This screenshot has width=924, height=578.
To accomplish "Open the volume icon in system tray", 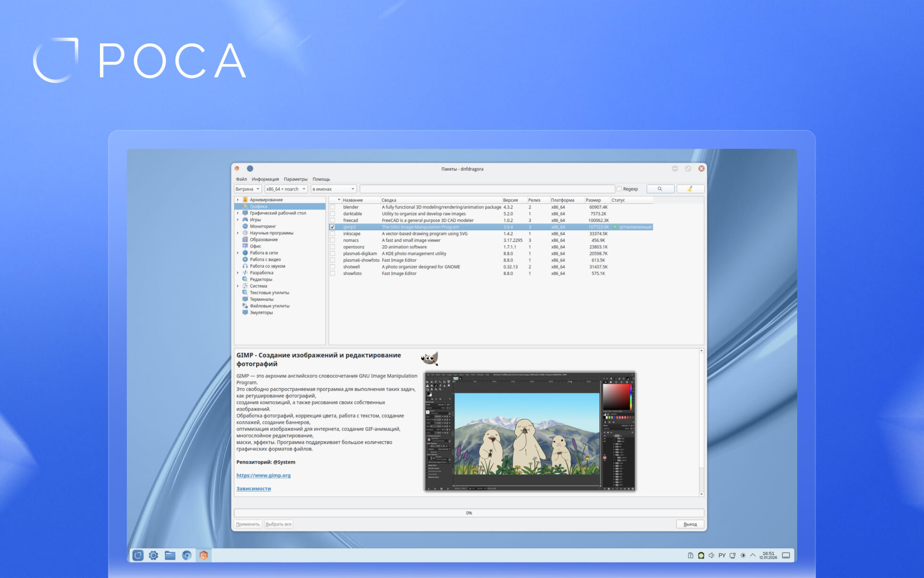I will click(x=711, y=555).
